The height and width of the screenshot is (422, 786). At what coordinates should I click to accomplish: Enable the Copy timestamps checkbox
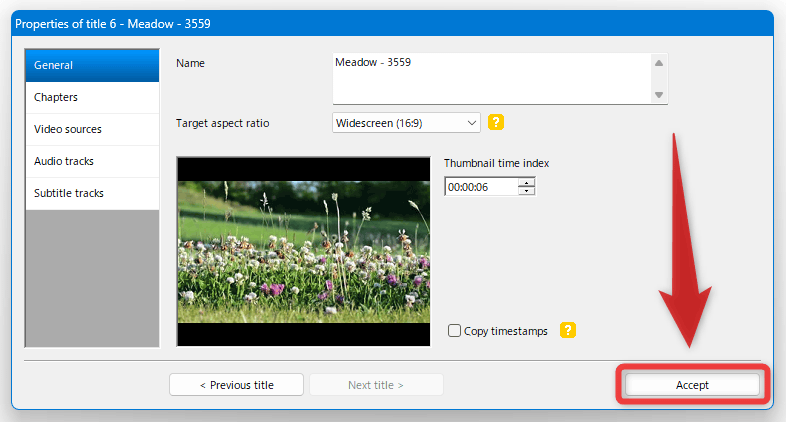[454, 331]
